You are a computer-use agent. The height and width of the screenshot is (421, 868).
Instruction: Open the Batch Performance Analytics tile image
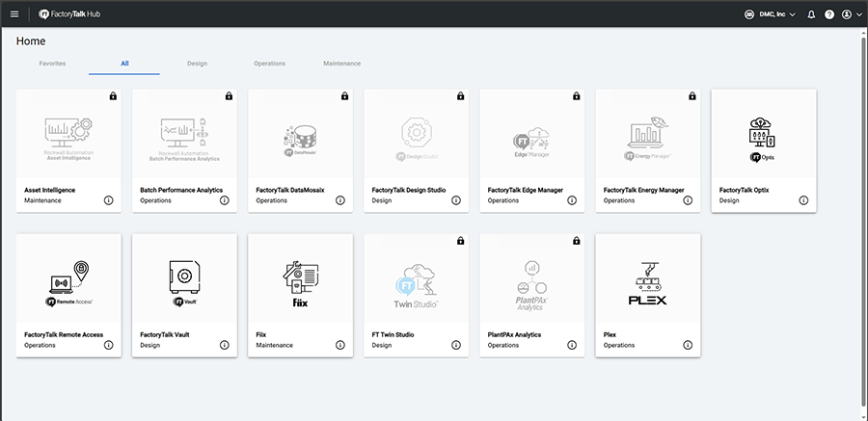click(184, 133)
